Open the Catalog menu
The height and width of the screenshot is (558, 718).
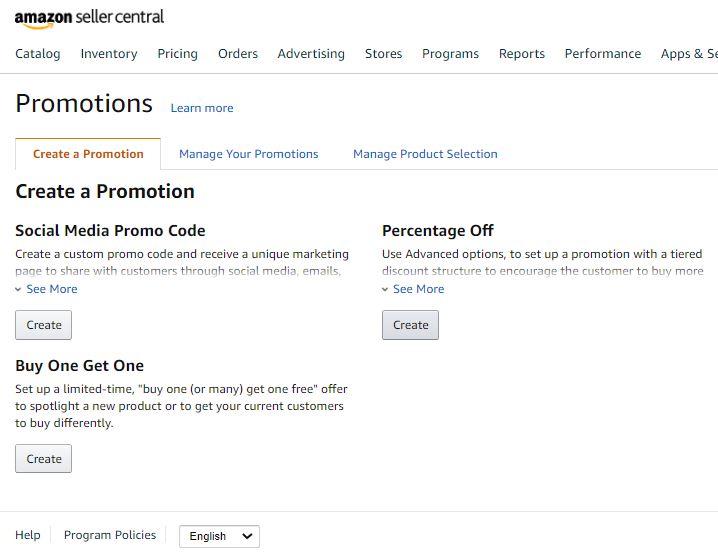click(38, 54)
